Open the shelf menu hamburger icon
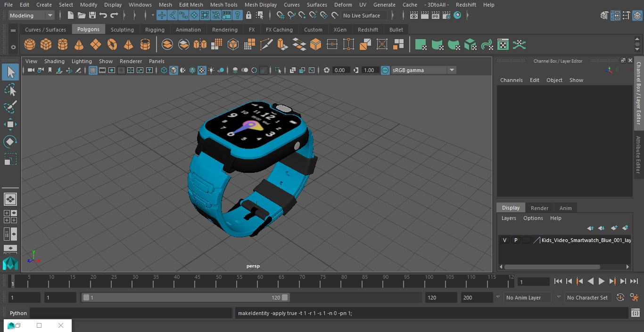This screenshot has height=332, width=644. (x=13, y=31)
